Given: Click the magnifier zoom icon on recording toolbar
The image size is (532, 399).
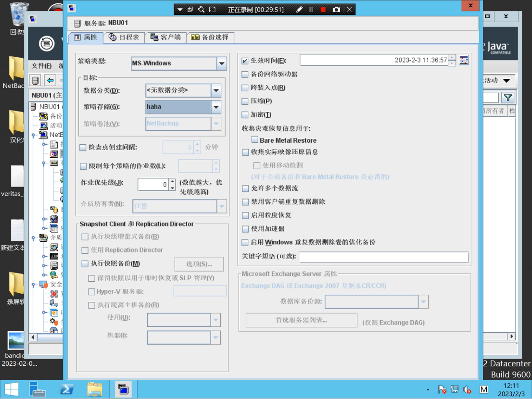Looking at the screenshot, I should (x=201, y=9).
